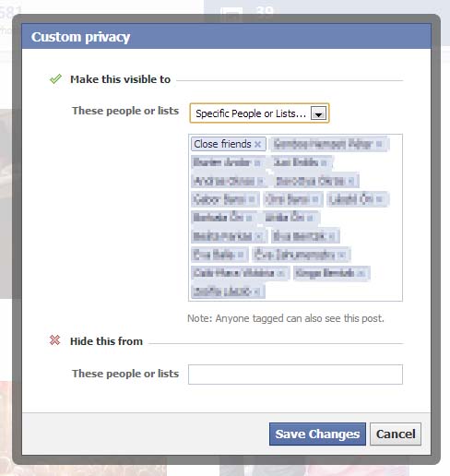This screenshot has width=450, height=476.
Task: Click the Custom privacy title bar
Action: click(226, 37)
